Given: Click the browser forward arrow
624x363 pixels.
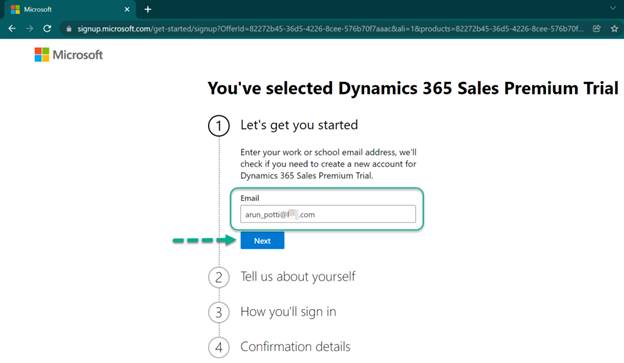Looking at the screenshot, I should point(29,29).
